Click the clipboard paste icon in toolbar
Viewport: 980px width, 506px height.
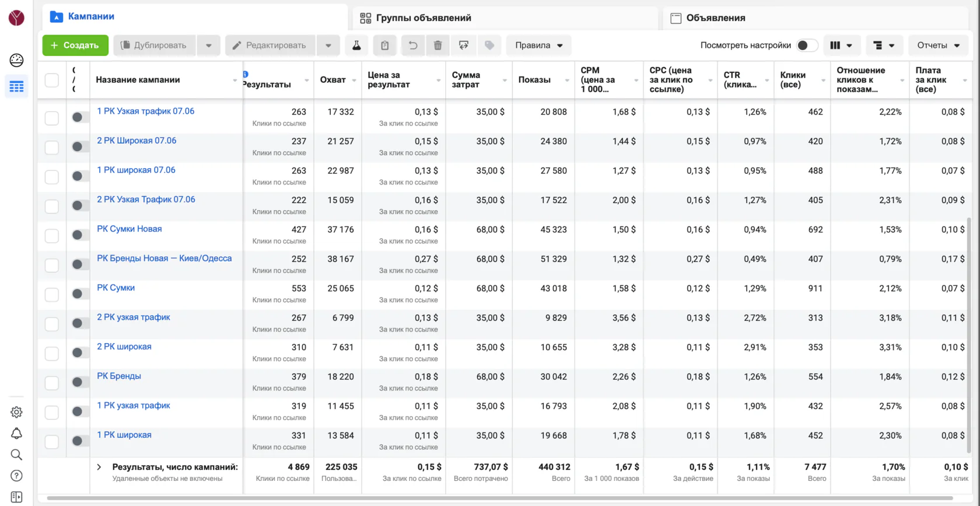384,45
